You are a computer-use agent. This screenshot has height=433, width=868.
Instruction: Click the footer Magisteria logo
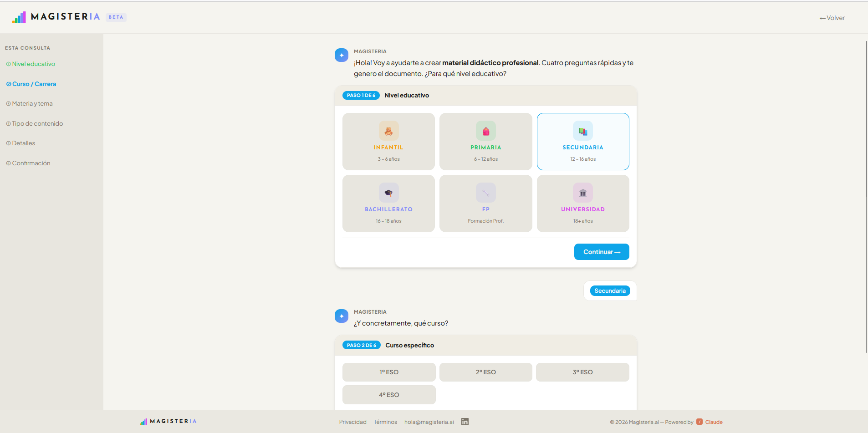[x=168, y=421]
